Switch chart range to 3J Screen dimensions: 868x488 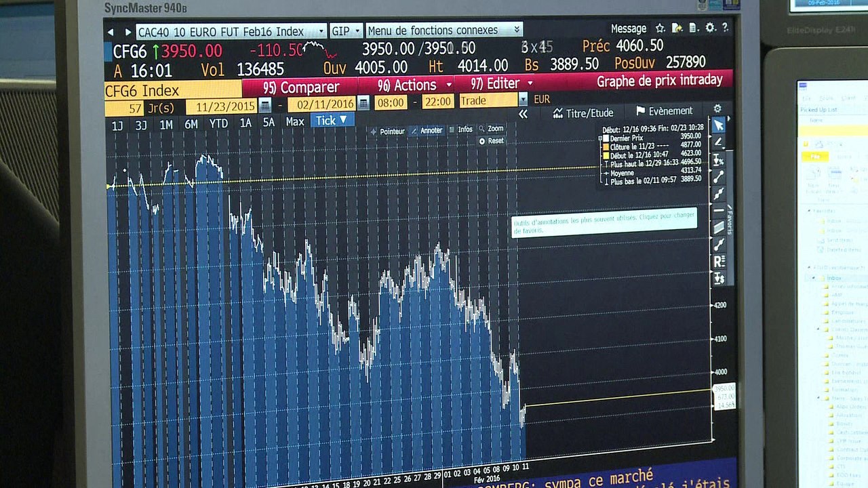(141, 125)
